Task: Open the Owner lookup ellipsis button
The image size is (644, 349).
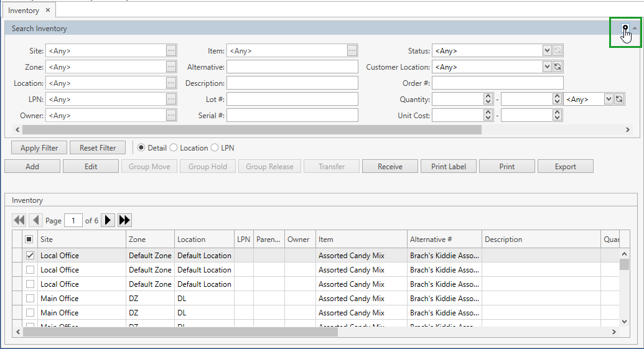Action: point(171,116)
